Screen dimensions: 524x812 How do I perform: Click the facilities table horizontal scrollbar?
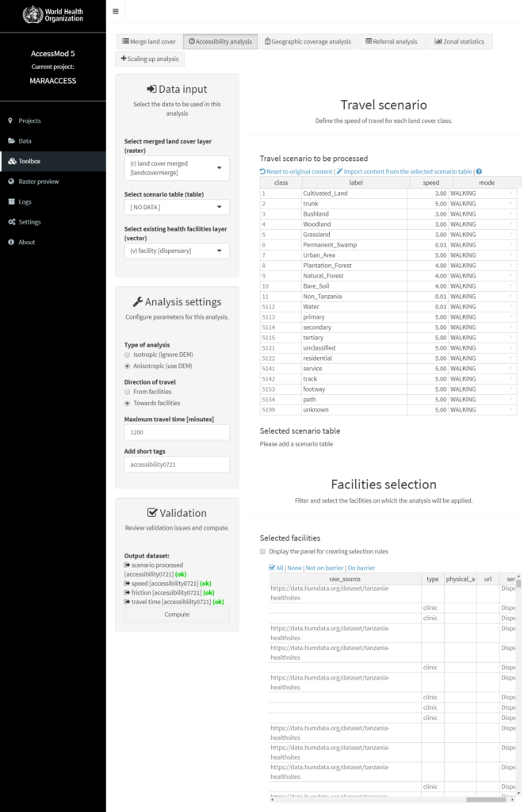(485, 799)
